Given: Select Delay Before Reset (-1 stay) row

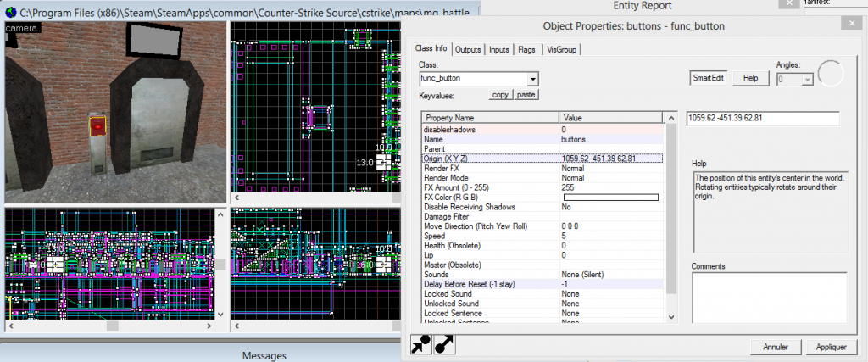Looking at the screenshot, I should (x=542, y=284).
